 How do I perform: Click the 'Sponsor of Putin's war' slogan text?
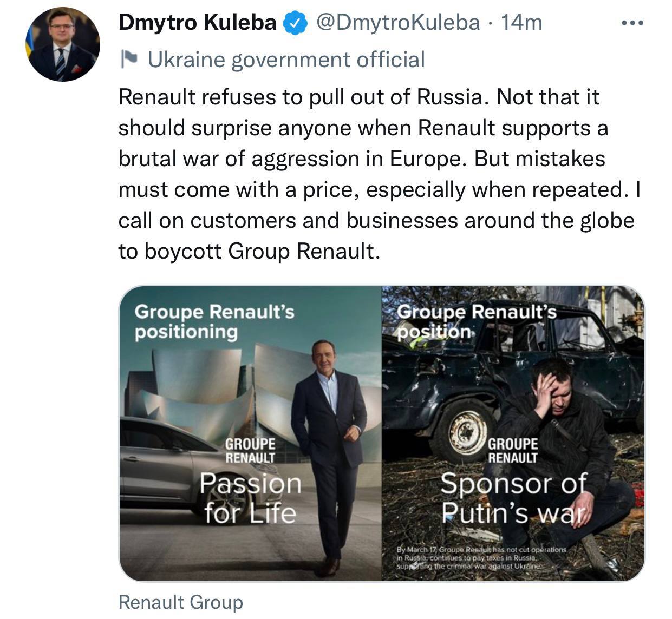click(513, 497)
